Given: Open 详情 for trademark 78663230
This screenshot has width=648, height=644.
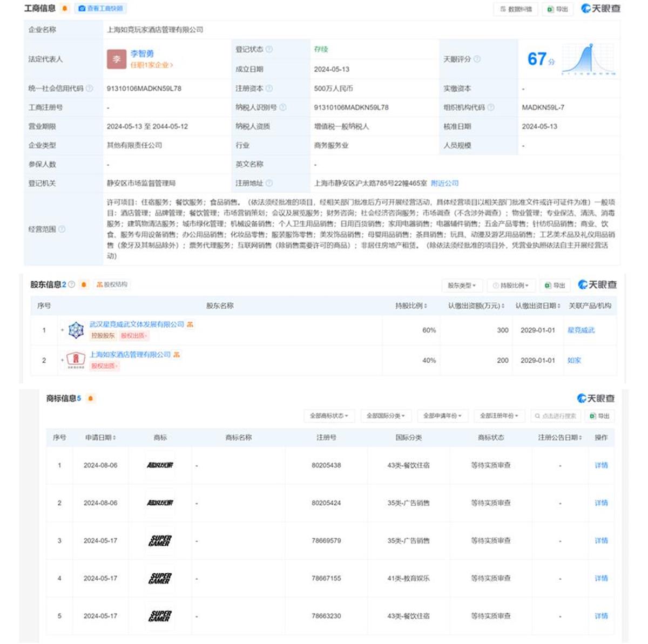Looking at the screenshot, I should pyautogui.click(x=601, y=616).
